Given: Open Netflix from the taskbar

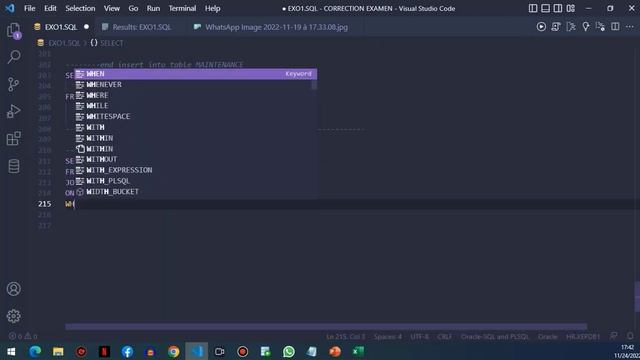Looking at the screenshot, I should [104, 351].
